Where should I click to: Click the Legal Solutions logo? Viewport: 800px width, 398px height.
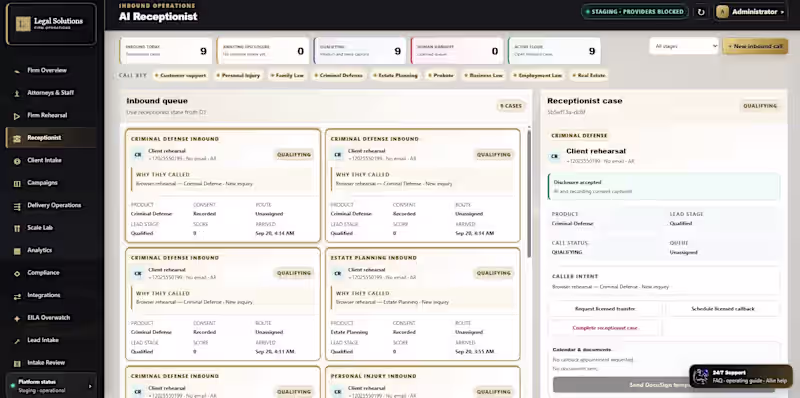click(51, 24)
